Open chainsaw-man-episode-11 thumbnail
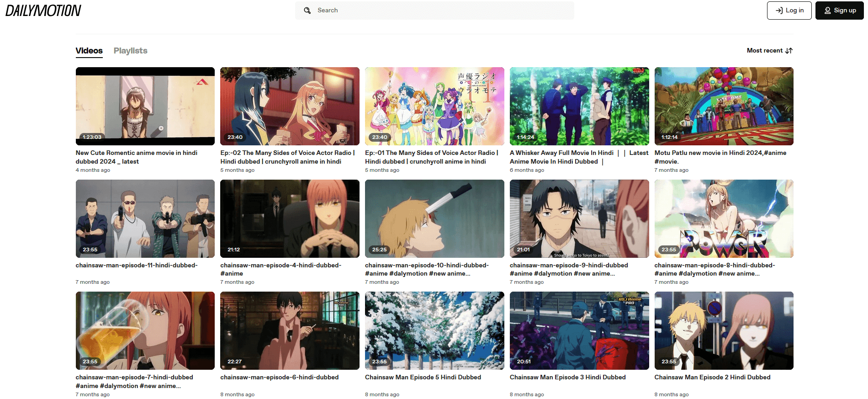 pyautogui.click(x=145, y=218)
